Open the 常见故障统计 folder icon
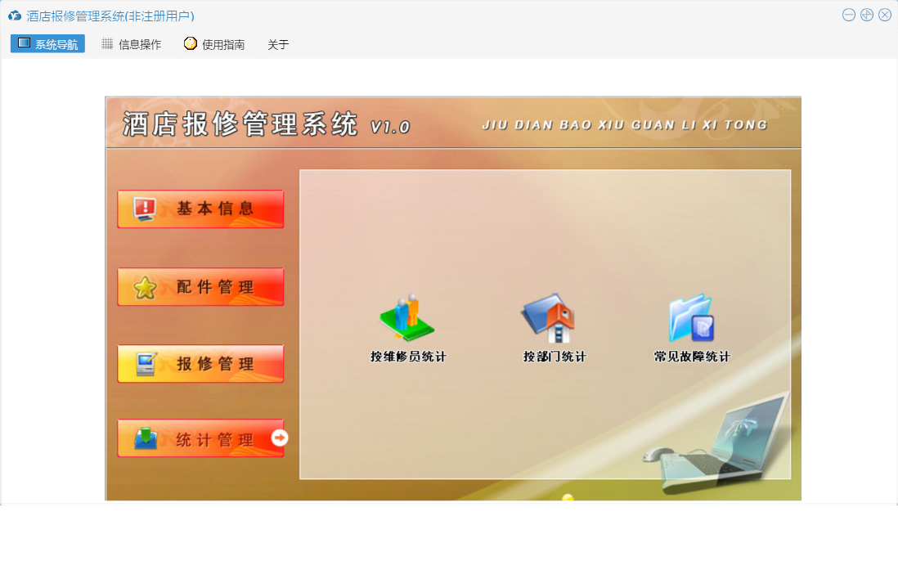898x588 pixels. point(692,318)
